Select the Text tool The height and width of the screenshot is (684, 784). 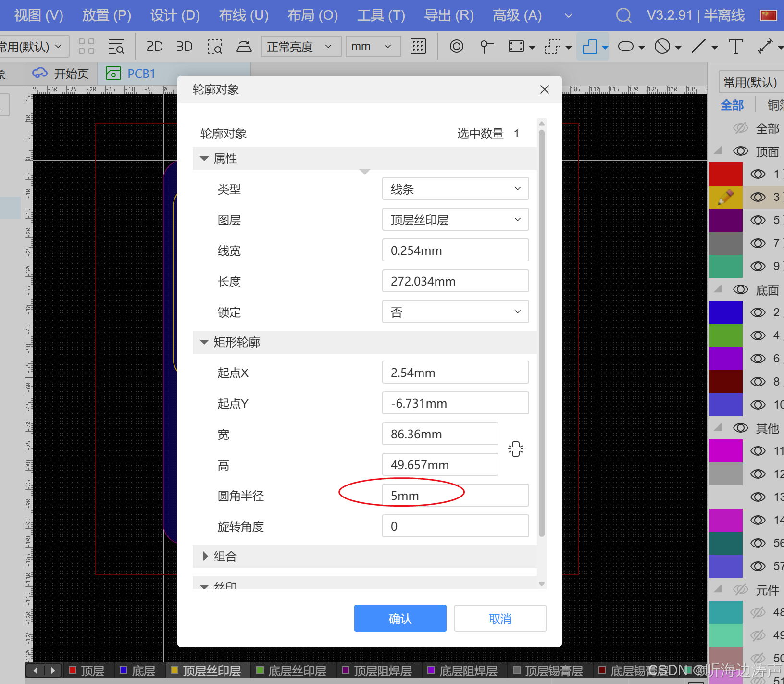(735, 47)
